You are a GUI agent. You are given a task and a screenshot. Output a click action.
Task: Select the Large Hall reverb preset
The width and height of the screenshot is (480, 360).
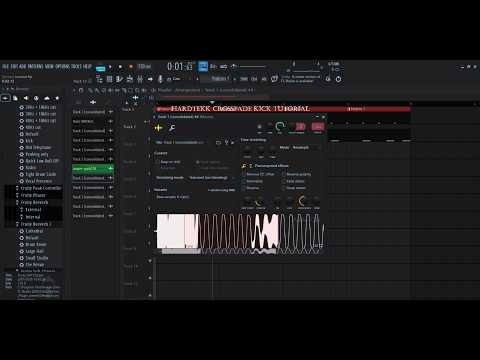coord(34,251)
